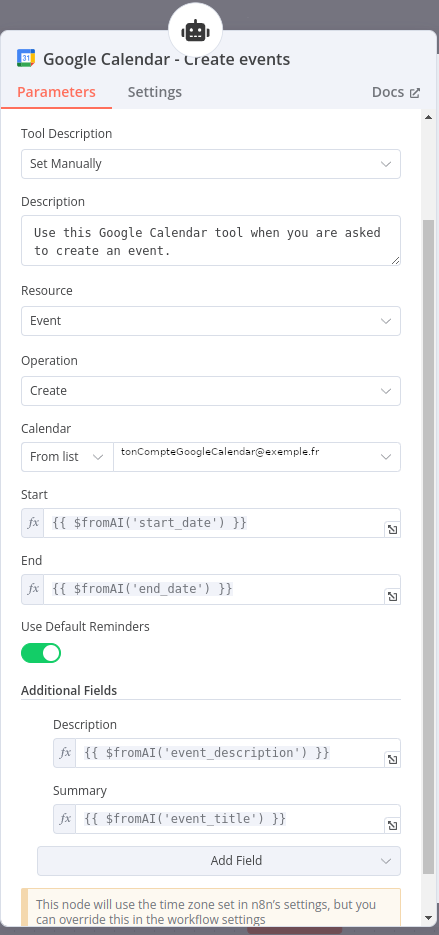Toggle Use Default Reminders switch

click(x=41, y=653)
